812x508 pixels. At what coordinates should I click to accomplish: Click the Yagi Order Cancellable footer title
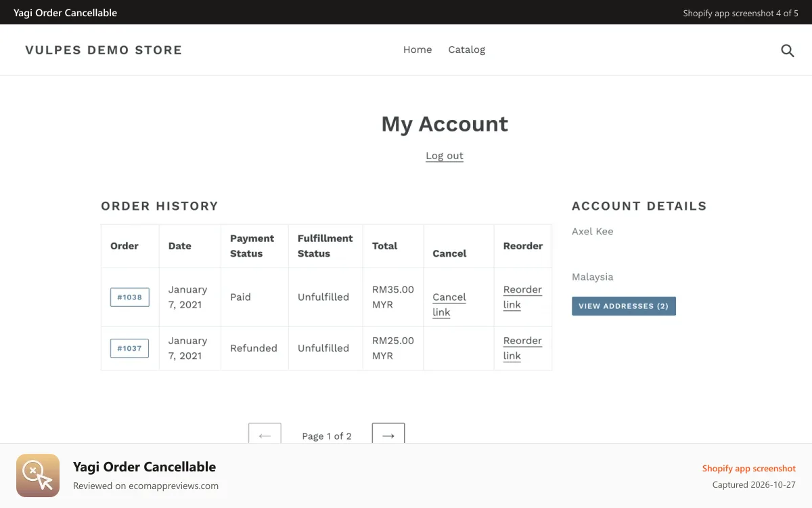pos(144,467)
